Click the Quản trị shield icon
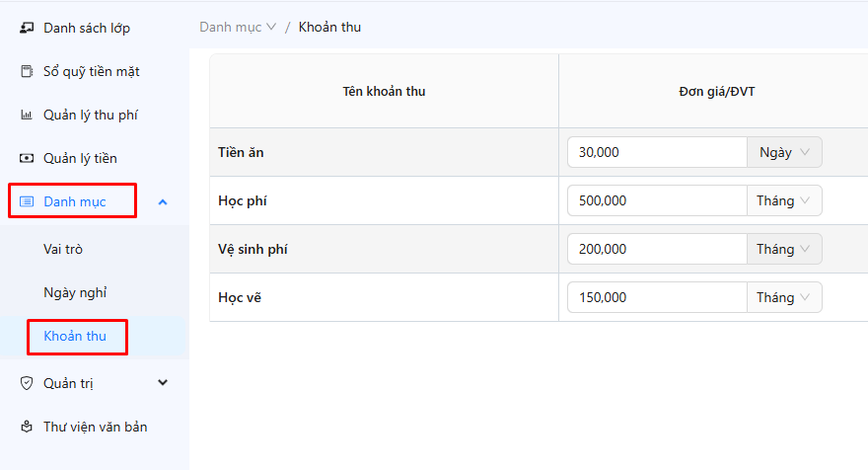This screenshot has width=868, height=470. tap(27, 383)
